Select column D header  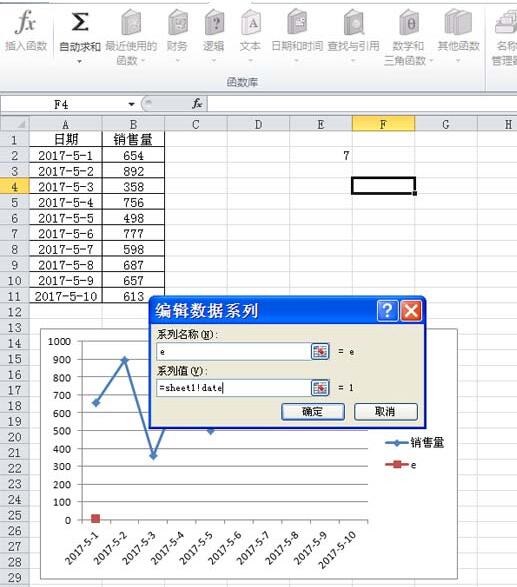click(x=258, y=124)
